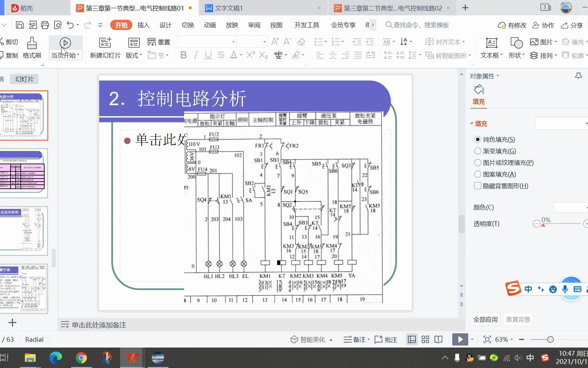Viewport: 588px width, 368px height.
Task: Apply Subscript formatting
Action: 263,55
